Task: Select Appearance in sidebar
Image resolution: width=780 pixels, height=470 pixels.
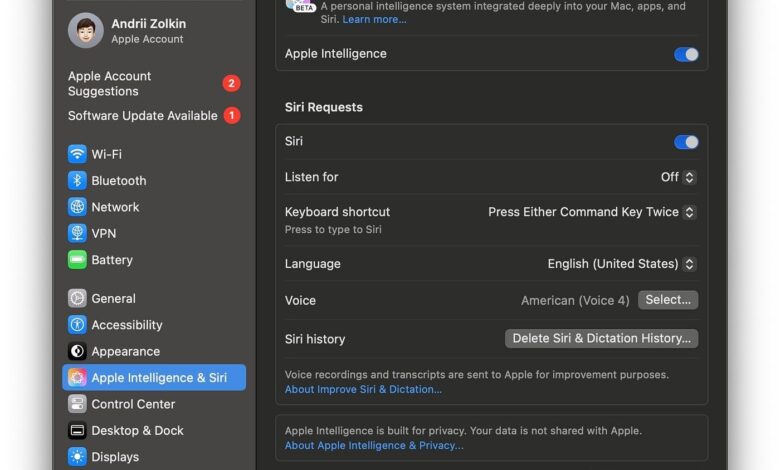Action: [154, 351]
